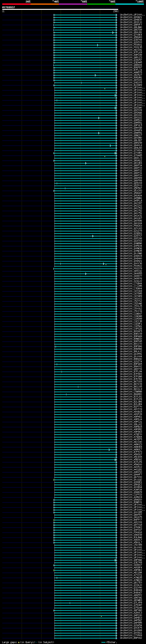The height and width of the screenshot is (644, 146).
Task: Click the UniRef100_B7FLM4 label
Action: point(131,371)
